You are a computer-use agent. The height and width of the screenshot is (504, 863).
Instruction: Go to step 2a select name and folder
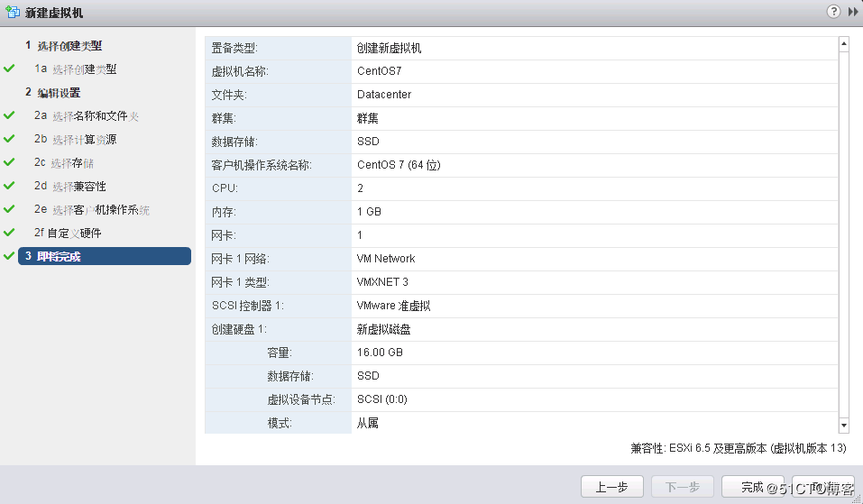pyautogui.click(x=87, y=115)
